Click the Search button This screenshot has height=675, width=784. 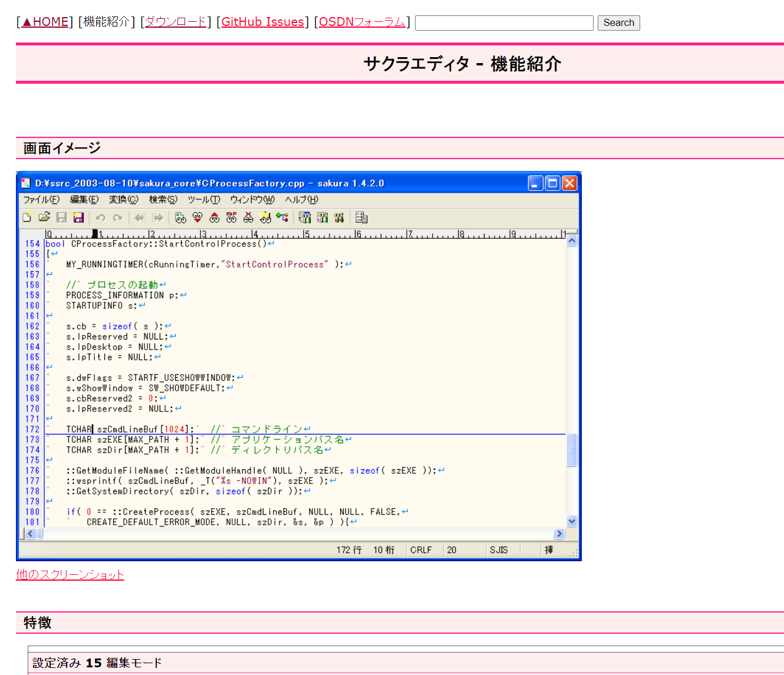tap(618, 22)
